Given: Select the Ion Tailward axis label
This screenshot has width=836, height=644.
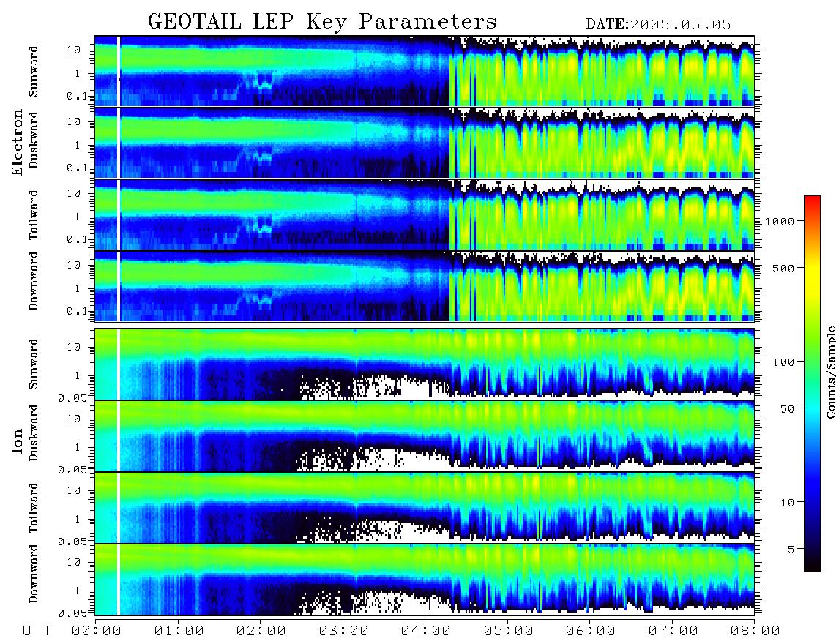Looking at the screenshot, I should (x=34, y=508).
